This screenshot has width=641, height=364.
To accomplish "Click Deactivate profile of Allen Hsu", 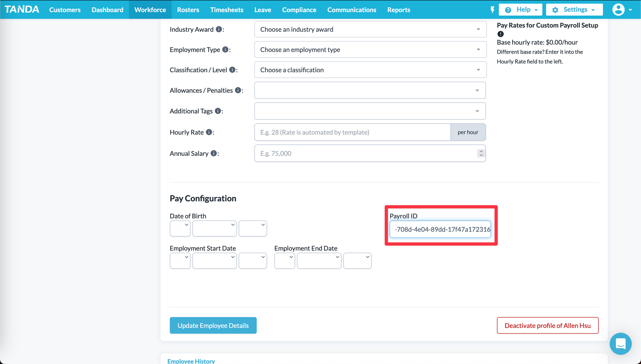I will (547, 326).
